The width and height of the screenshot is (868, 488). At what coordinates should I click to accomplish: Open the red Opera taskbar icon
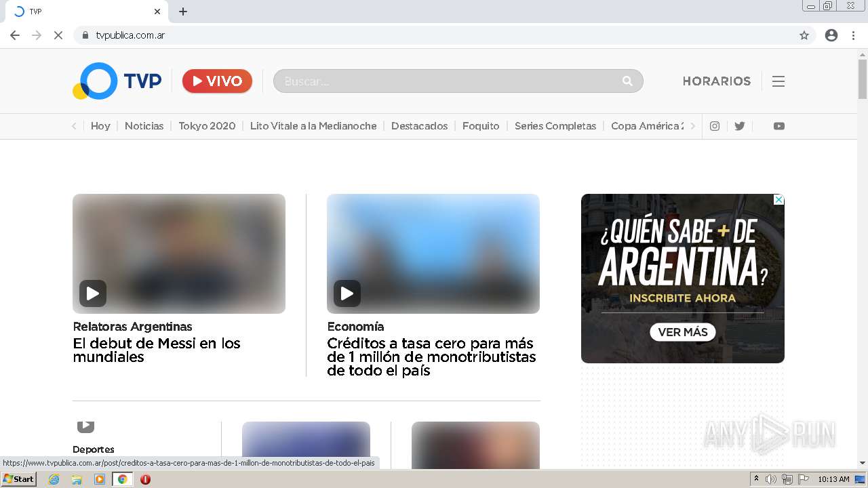[x=145, y=479]
